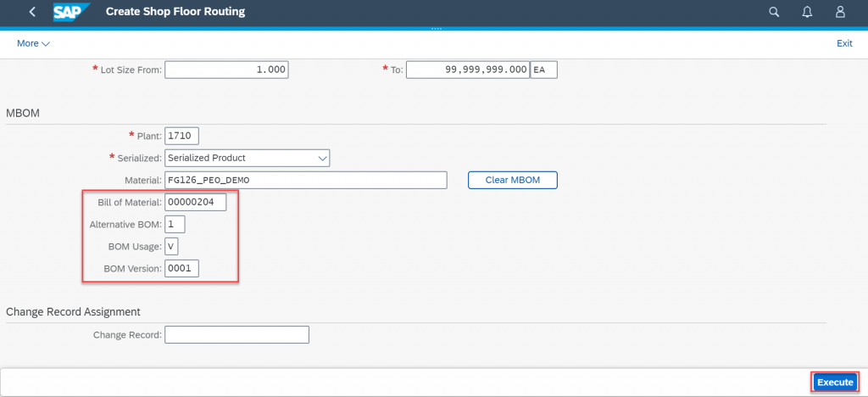Click the Create Shop Floor Routing title
The image size is (868, 397).
[x=175, y=12]
